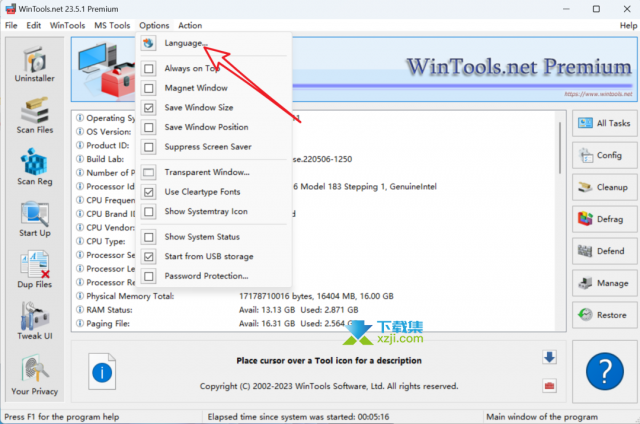This screenshot has height=424, width=640.
Task: Open the Dup Files tool
Action: pos(35,271)
